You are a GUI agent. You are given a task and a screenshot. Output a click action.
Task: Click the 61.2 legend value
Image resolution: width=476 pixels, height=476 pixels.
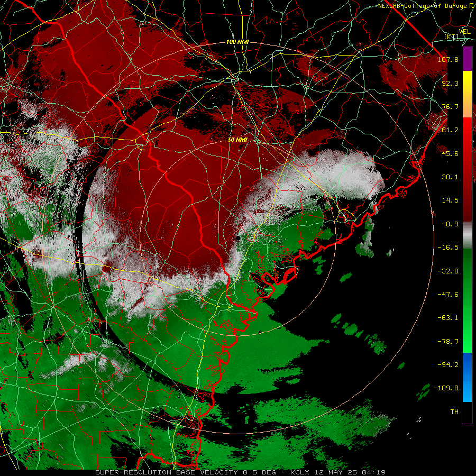(x=450, y=130)
